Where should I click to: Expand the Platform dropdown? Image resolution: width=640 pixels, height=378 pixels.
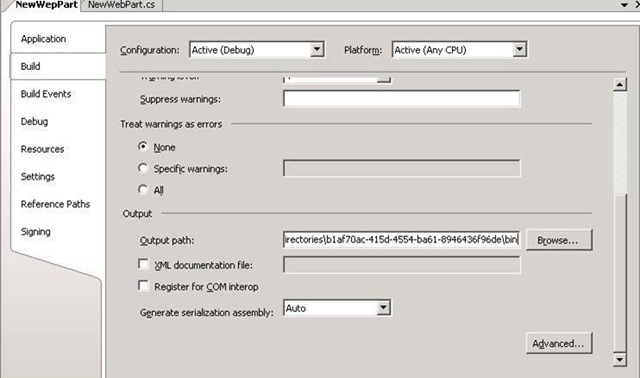tap(519, 50)
